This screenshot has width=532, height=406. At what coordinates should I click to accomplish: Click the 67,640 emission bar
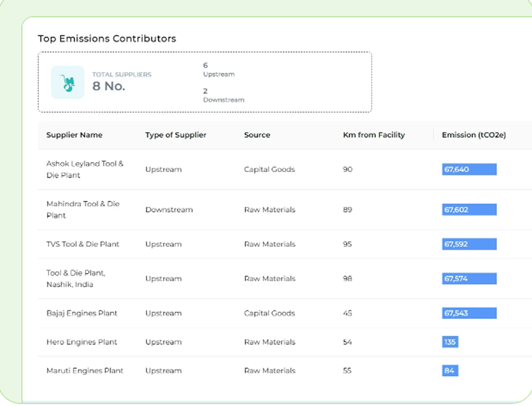[x=469, y=169]
